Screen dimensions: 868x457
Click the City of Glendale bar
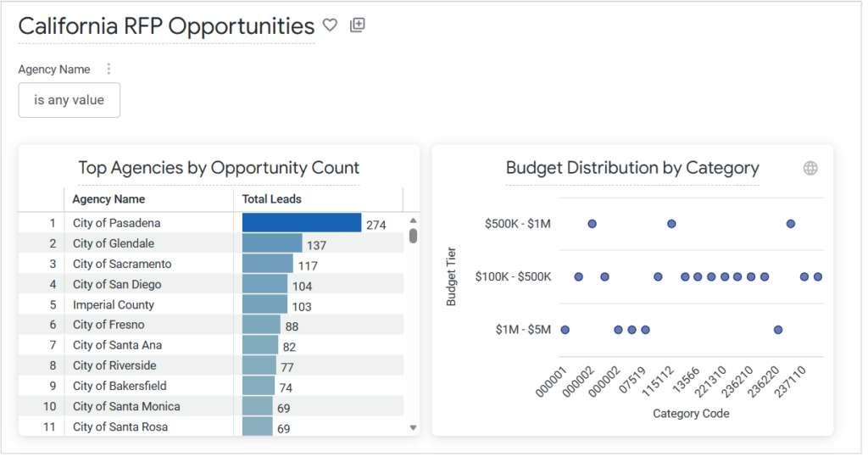click(x=272, y=243)
